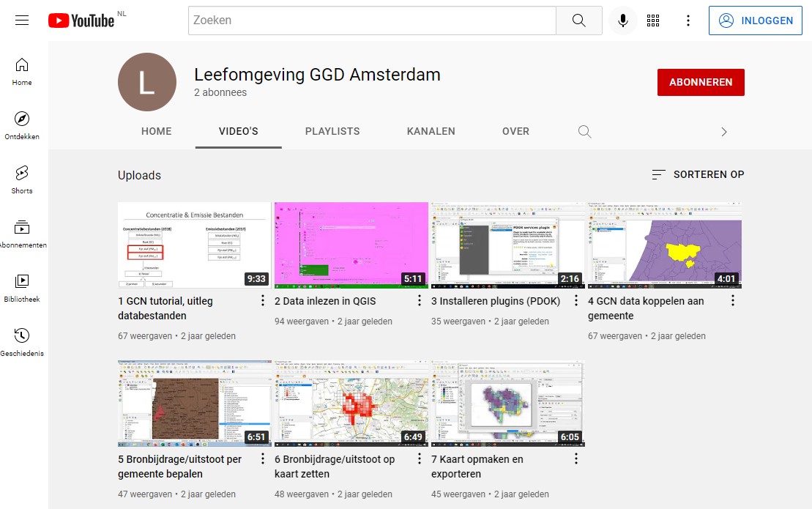Open title '7 Kaart opmaken en exporteren'

click(477, 467)
